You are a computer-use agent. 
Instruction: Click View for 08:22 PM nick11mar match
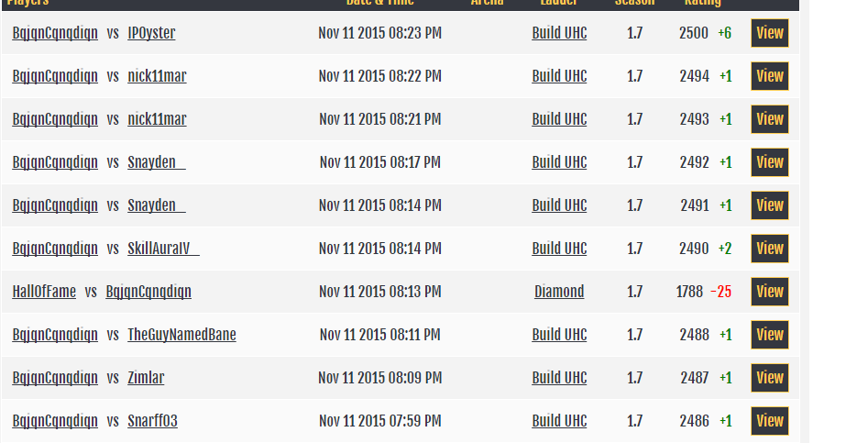click(x=769, y=76)
